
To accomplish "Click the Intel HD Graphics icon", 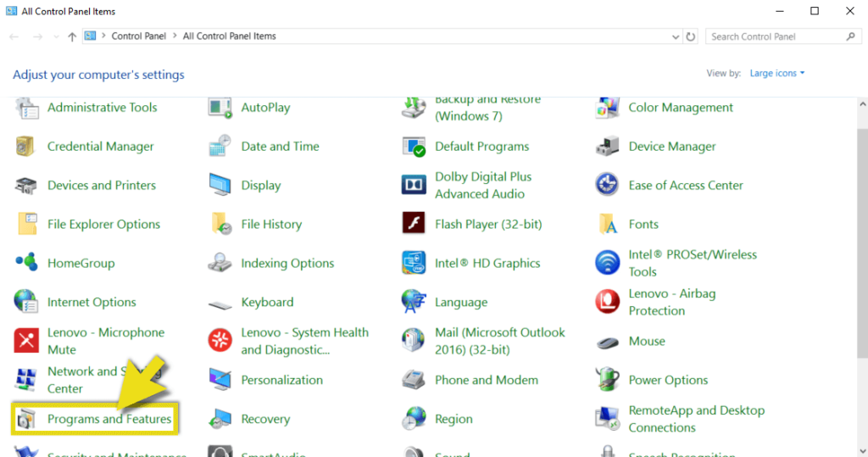I will coord(414,263).
